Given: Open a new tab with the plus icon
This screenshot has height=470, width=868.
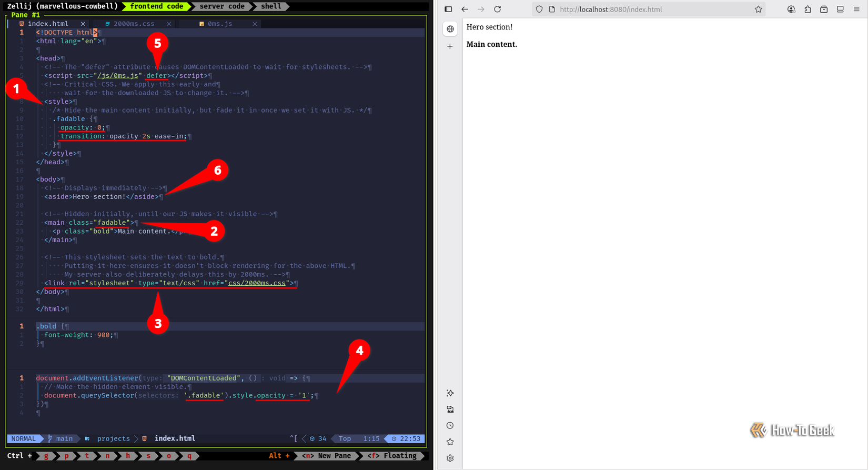Looking at the screenshot, I should (x=450, y=46).
